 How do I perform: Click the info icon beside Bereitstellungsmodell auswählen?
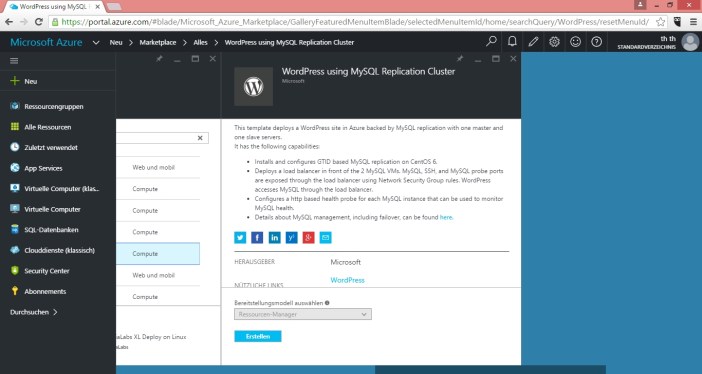tap(327, 303)
